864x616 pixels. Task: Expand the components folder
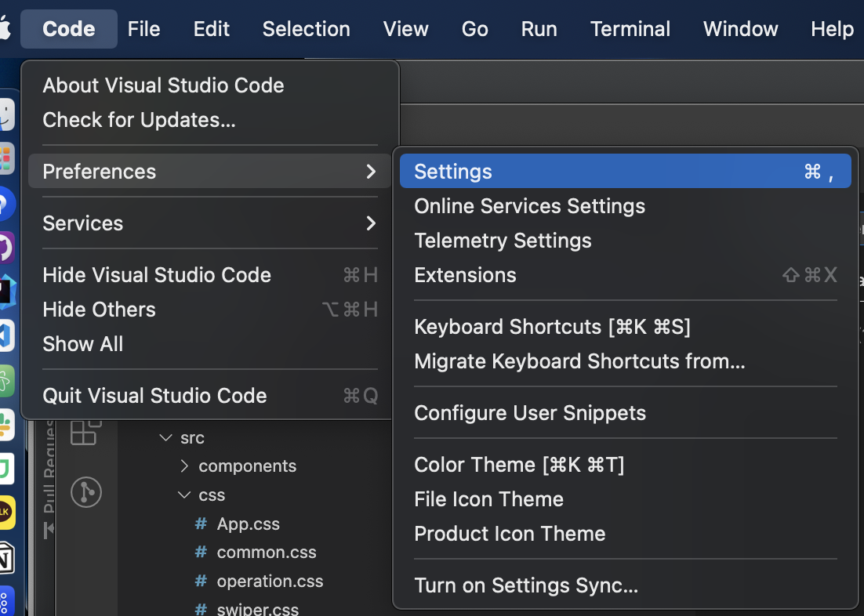pyautogui.click(x=247, y=466)
